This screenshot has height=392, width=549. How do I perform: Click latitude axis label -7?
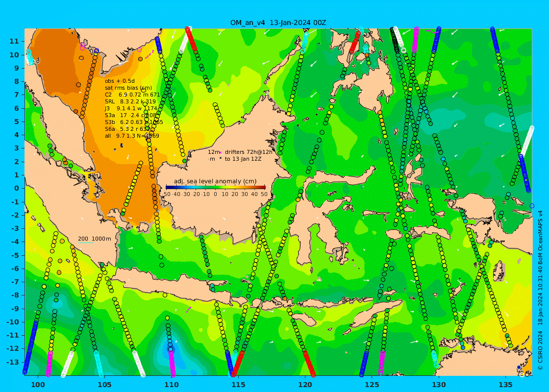coord(15,282)
